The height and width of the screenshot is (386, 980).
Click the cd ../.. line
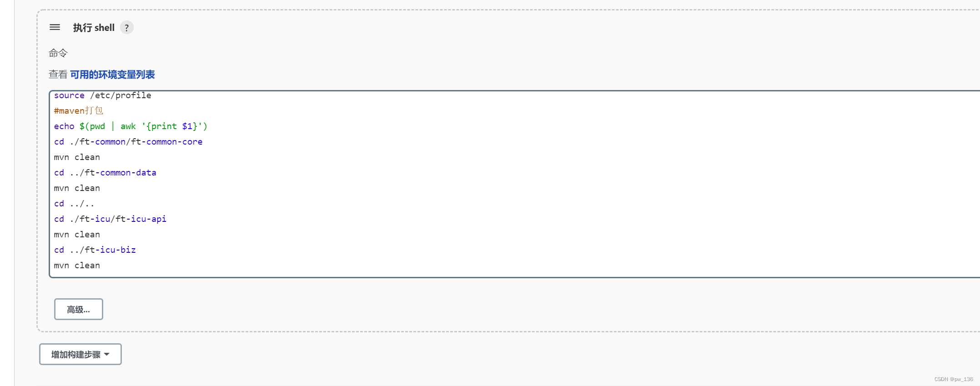click(74, 203)
